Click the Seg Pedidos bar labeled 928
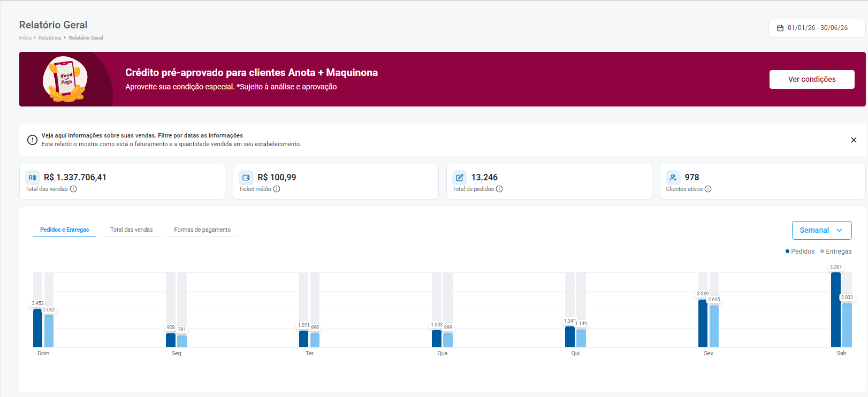 171,340
